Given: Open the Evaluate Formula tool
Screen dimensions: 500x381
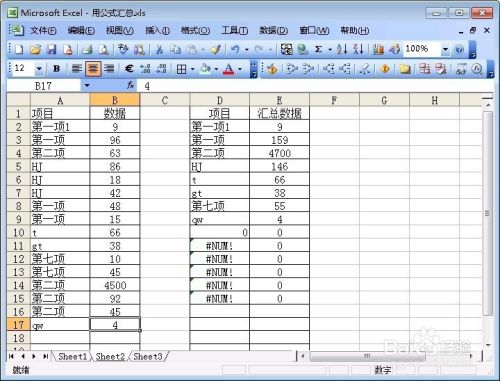Looking at the screenshot, I should [478, 69].
